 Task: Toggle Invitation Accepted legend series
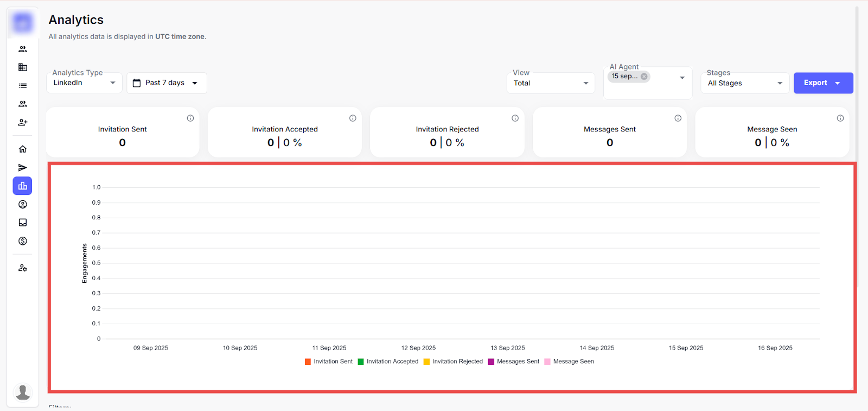[x=388, y=362]
